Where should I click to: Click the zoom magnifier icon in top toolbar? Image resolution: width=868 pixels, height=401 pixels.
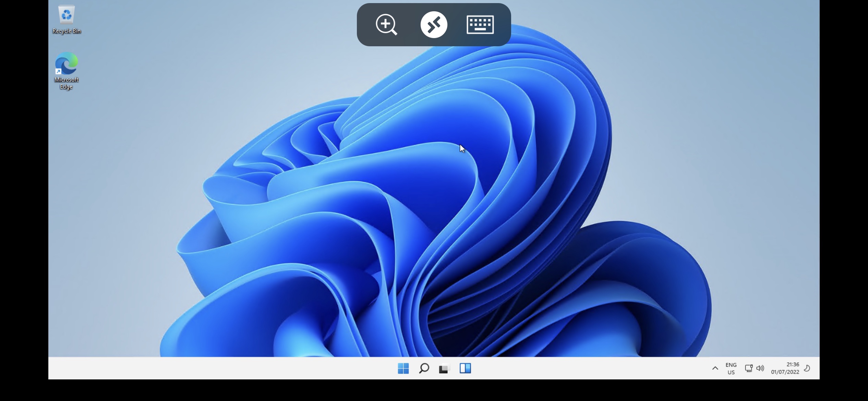[x=386, y=25]
